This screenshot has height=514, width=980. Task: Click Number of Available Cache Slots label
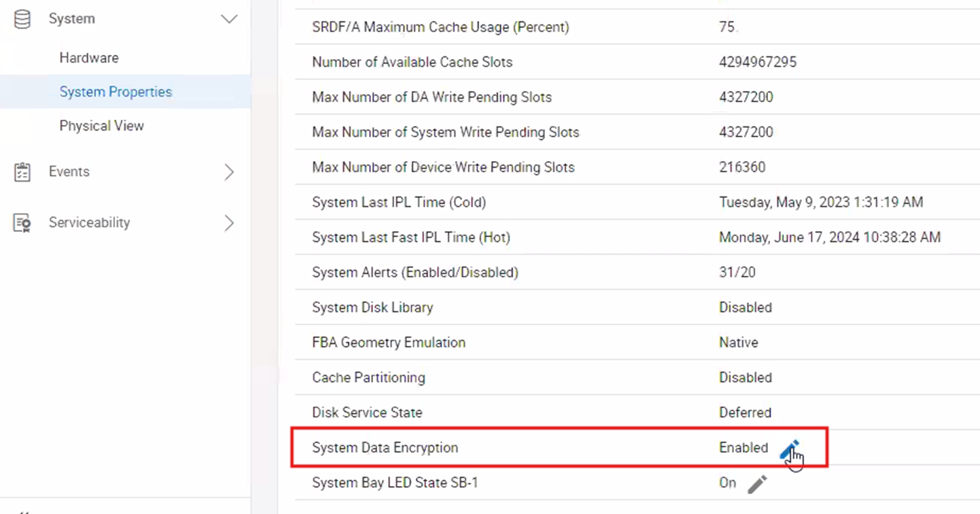coord(412,62)
